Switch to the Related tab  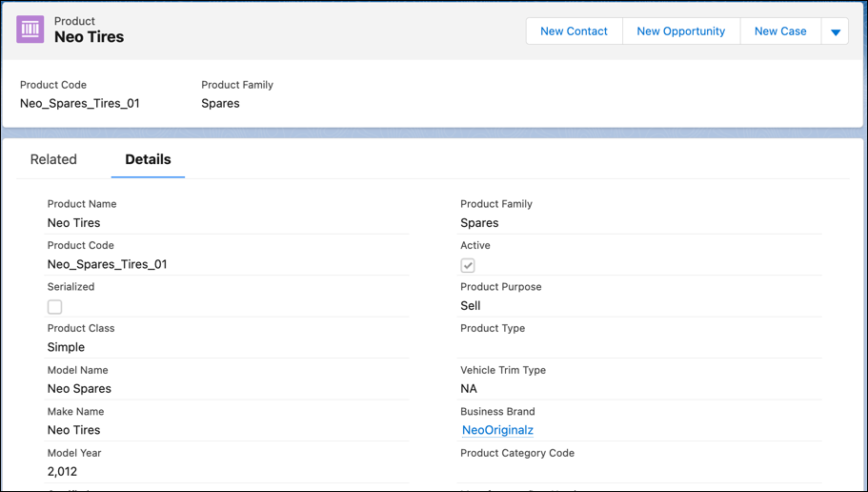click(53, 159)
